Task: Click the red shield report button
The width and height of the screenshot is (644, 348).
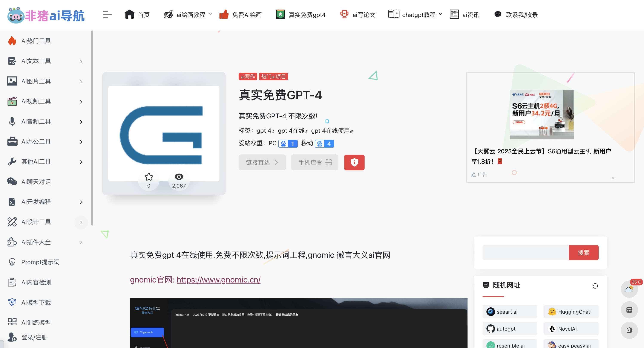Action: point(354,162)
